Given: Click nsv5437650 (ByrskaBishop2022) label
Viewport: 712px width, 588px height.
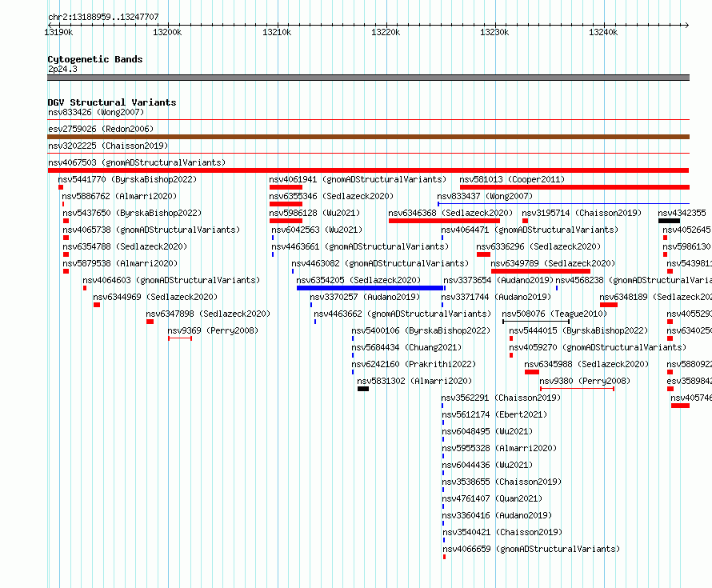Looking at the screenshot, I should (132, 213).
